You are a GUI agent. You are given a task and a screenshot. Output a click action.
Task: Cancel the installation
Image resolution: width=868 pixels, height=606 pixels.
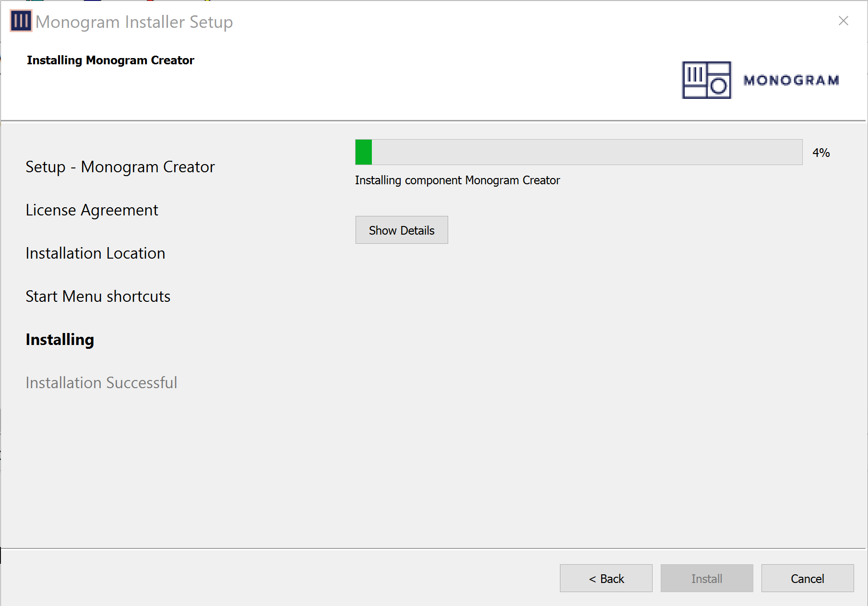coord(807,578)
